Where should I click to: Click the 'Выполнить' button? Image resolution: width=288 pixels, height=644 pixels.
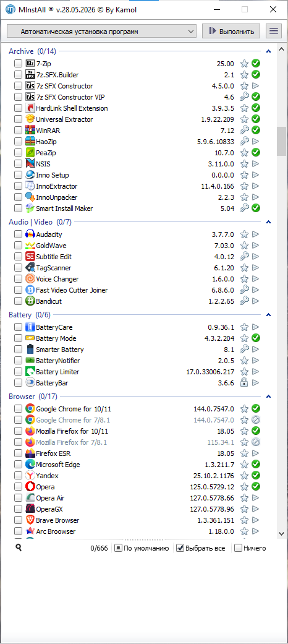click(231, 31)
